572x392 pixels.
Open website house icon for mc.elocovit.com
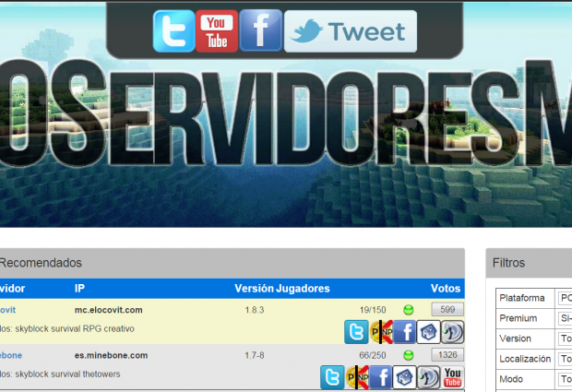point(428,332)
